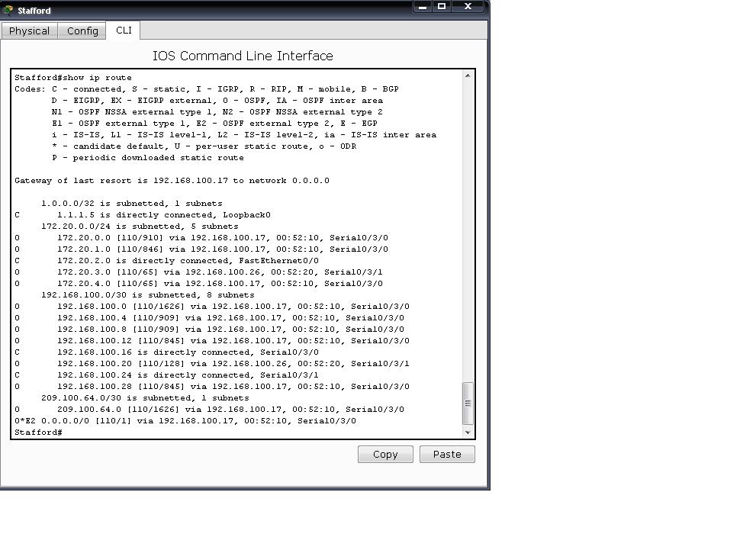Open the Config tab
The width and height of the screenshot is (756, 537).
point(82,31)
